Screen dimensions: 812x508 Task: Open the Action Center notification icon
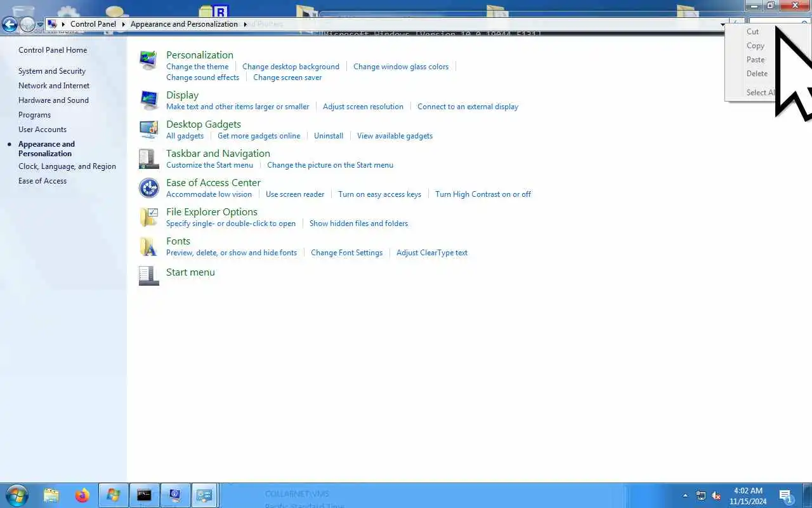787,496
